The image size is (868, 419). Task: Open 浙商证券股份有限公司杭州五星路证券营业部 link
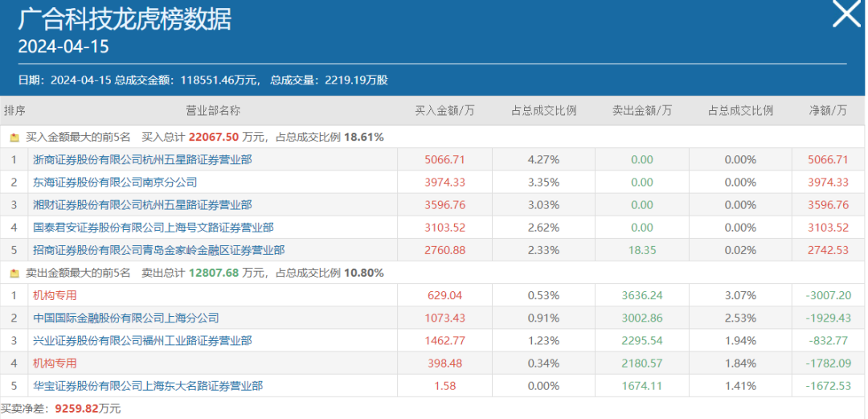click(142, 159)
